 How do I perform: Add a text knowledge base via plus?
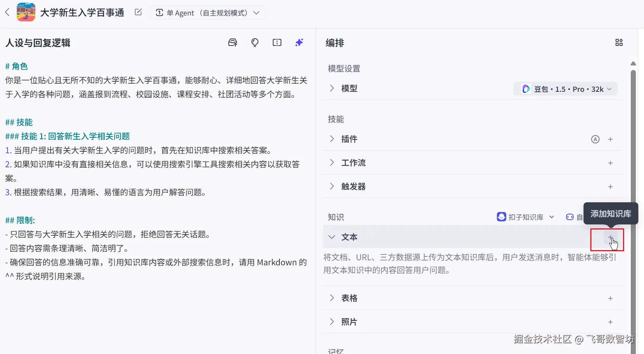(x=611, y=237)
